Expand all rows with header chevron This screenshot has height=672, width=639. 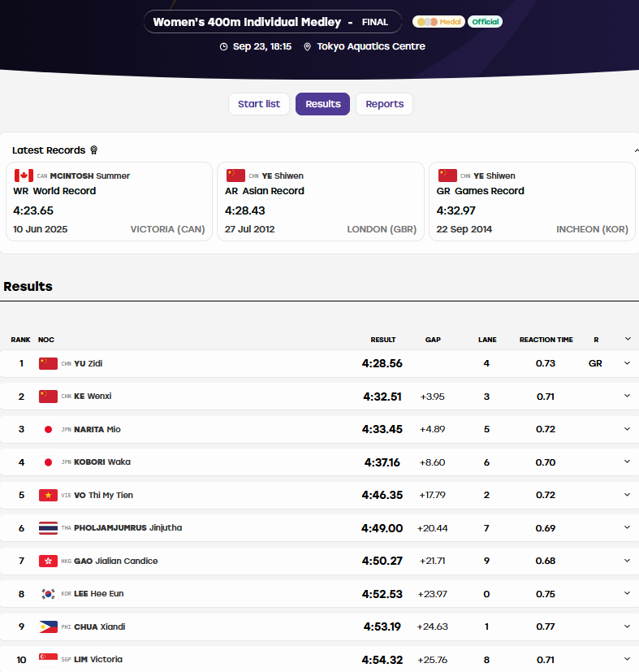click(628, 339)
